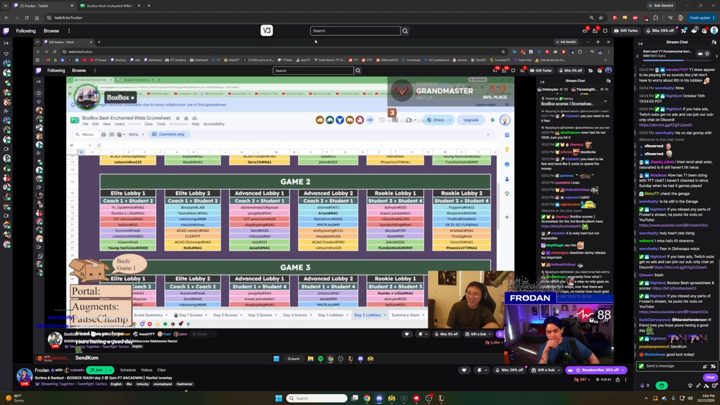The width and height of the screenshot is (720, 405).
Task: Open the three-dot More menu beside Browse
Action: click(69, 31)
